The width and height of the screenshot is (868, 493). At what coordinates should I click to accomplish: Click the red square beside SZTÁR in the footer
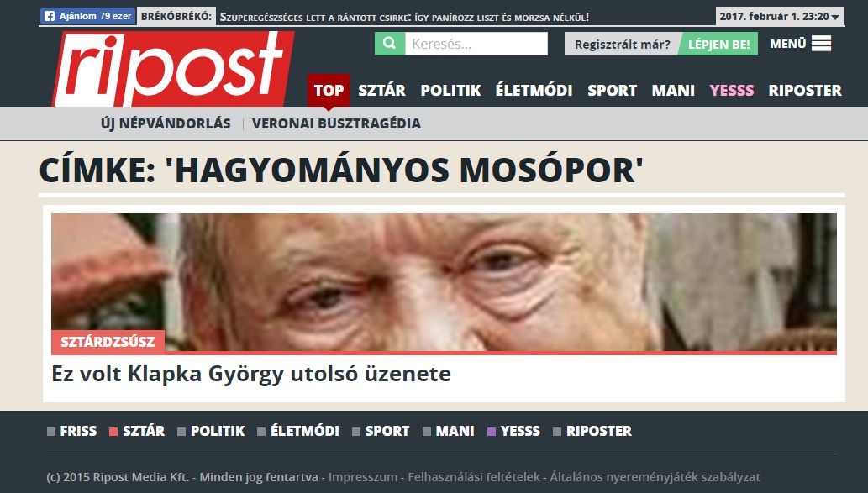(113, 432)
